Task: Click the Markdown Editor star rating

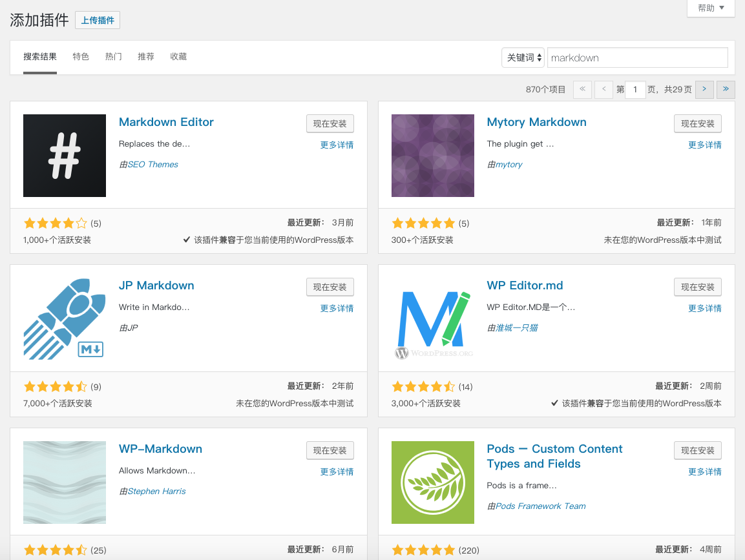Action: click(55, 223)
